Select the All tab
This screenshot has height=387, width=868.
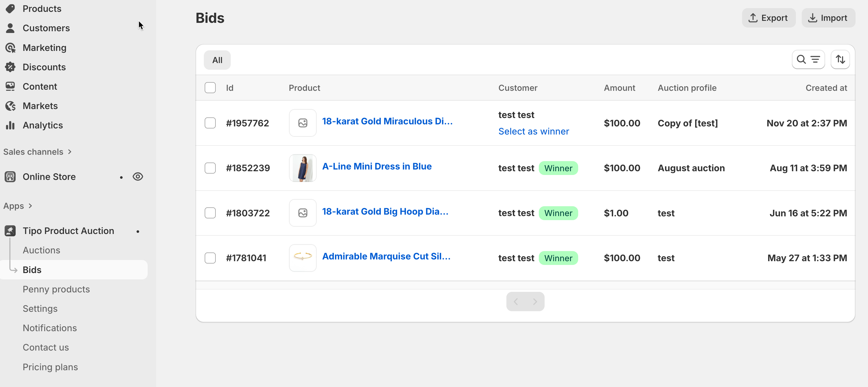(217, 60)
